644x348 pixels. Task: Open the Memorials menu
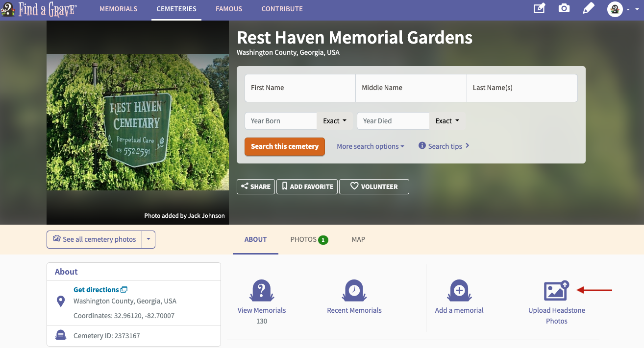pos(119,9)
